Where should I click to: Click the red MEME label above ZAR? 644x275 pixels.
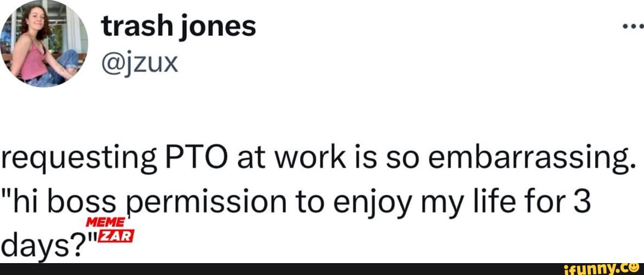pyautogui.click(x=105, y=223)
